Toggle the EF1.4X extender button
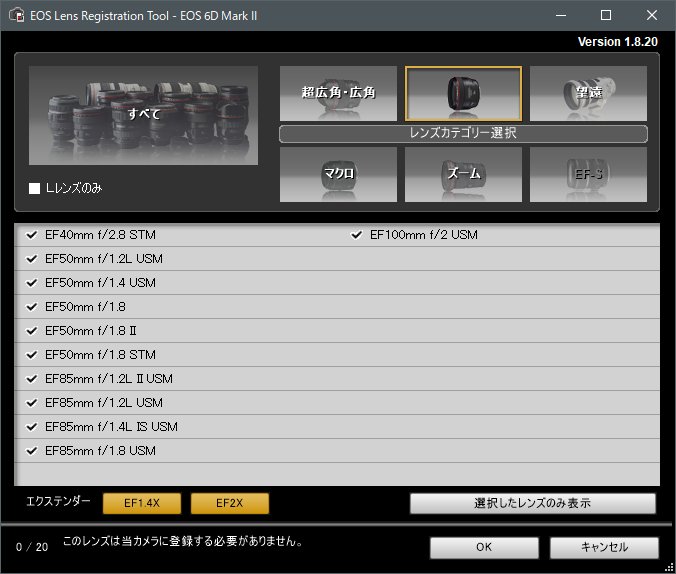Viewport: 676px width, 574px height. coord(142,503)
